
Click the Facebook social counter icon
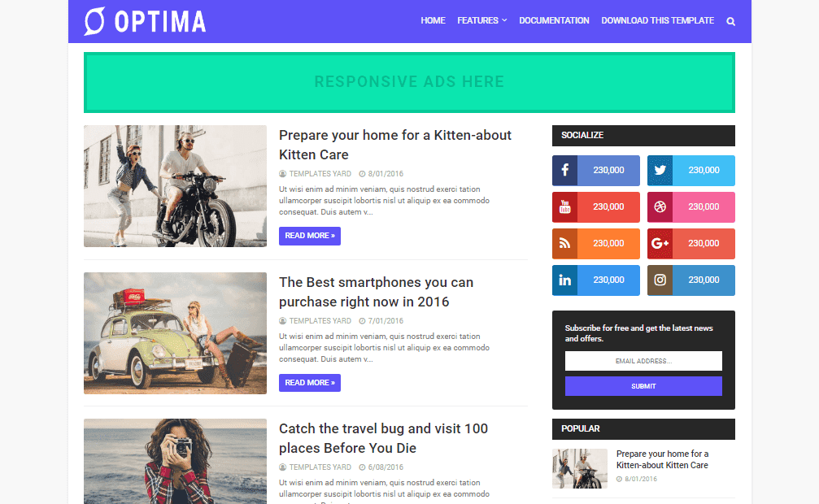click(564, 170)
